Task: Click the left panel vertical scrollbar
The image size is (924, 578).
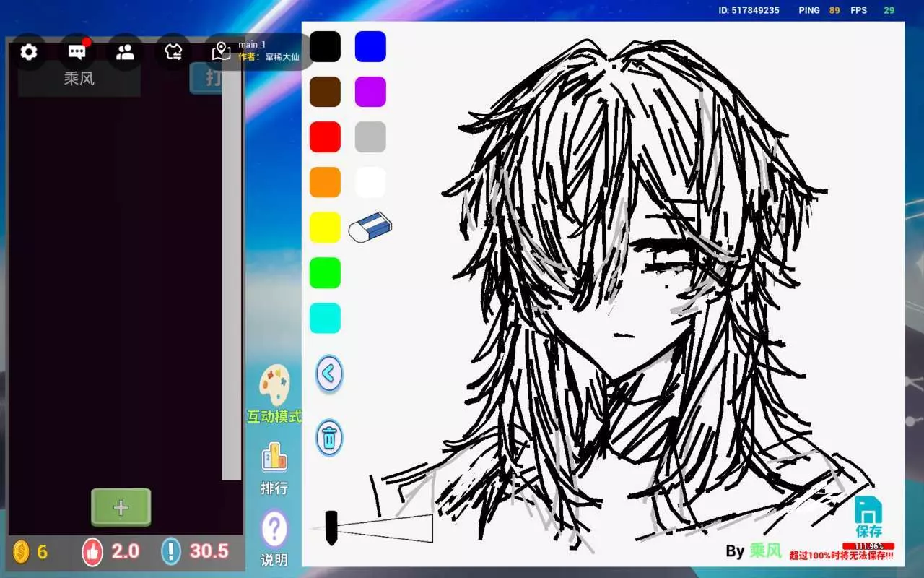Action: coord(231,275)
